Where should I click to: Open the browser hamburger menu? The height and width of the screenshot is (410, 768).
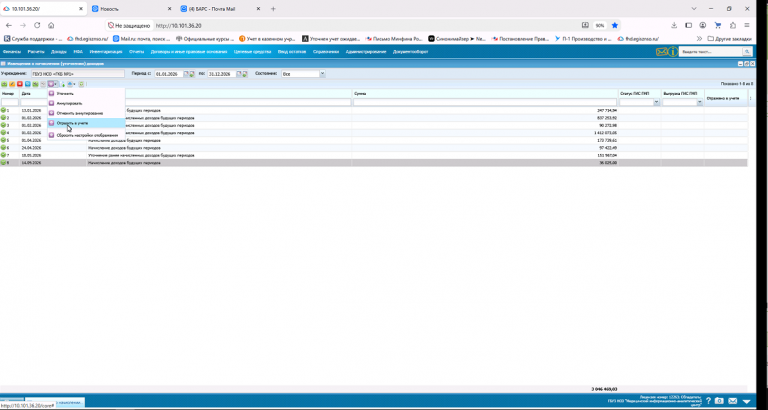tap(747, 25)
